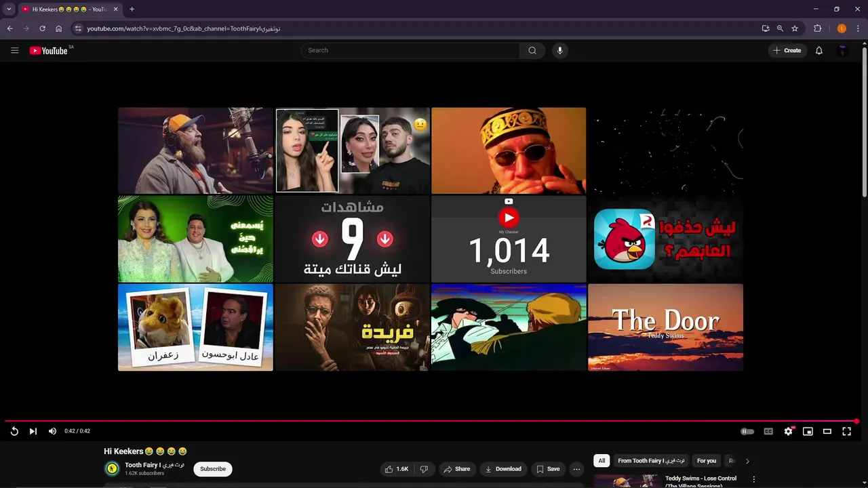Open Chrome three-dot menu
Screen dimensions: 868x488
click(859, 28)
